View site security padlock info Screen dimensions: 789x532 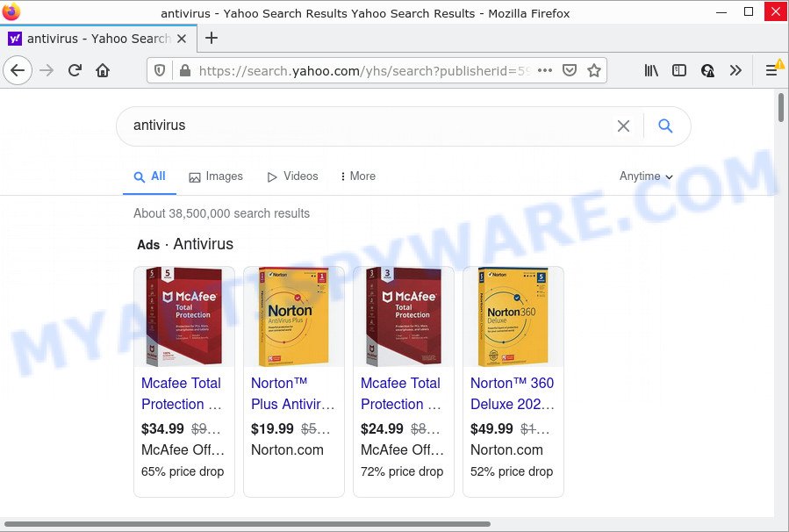[x=185, y=70]
